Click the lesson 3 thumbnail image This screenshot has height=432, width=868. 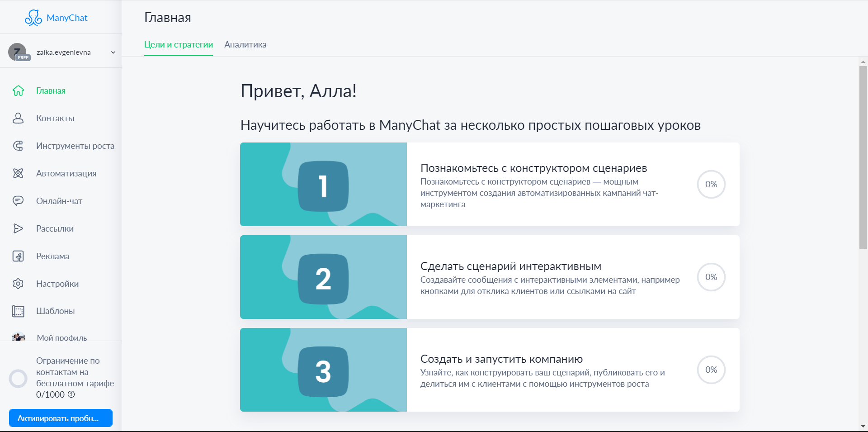[x=323, y=370]
